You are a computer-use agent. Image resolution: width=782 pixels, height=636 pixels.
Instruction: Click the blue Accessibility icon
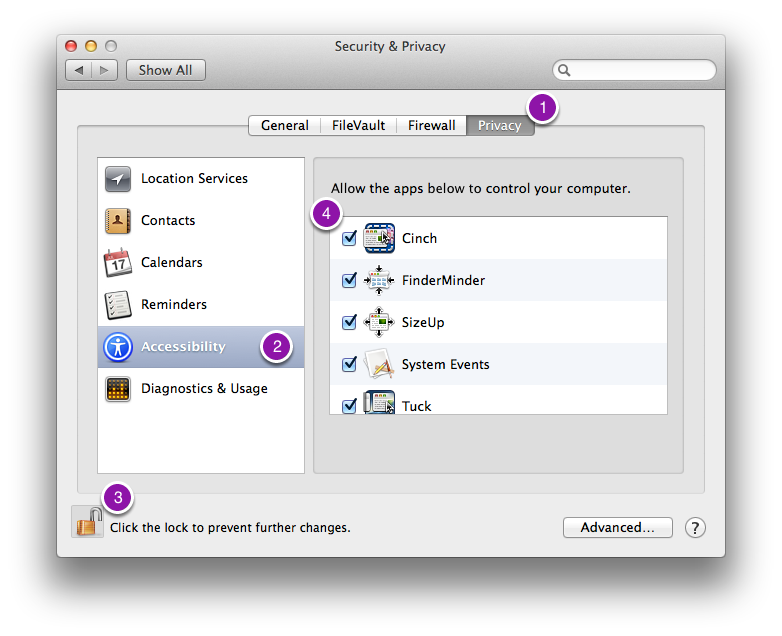click(x=118, y=347)
